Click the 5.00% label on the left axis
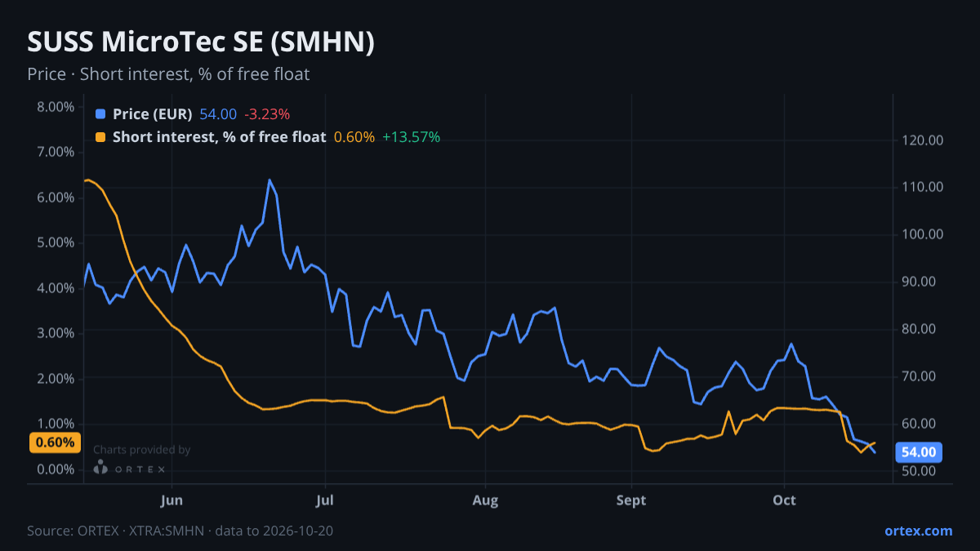Viewport: 980px width, 551px height. click(x=56, y=242)
